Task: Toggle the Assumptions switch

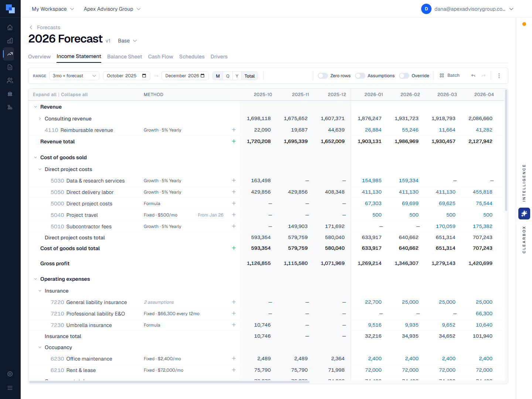Action: (360, 76)
